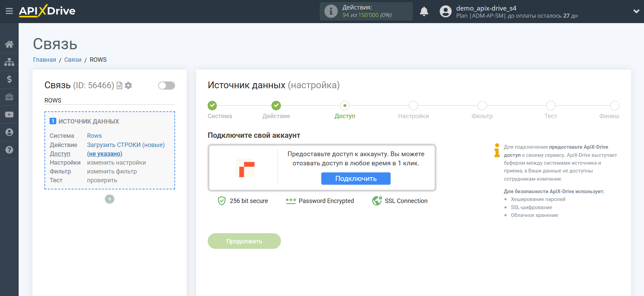The image size is (644, 296).
Task: Click the 256 bit secure shield icon
Action: (x=222, y=201)
